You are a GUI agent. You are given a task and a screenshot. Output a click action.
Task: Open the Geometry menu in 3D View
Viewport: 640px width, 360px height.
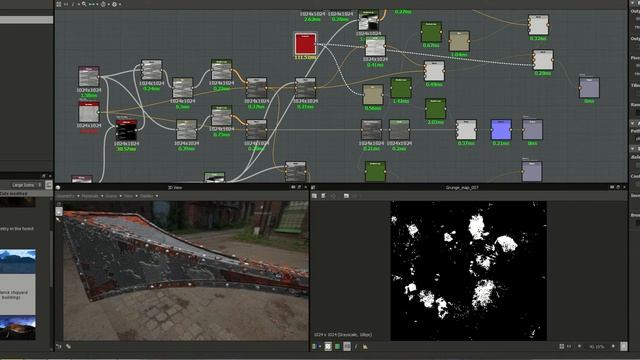click(67, 196)
